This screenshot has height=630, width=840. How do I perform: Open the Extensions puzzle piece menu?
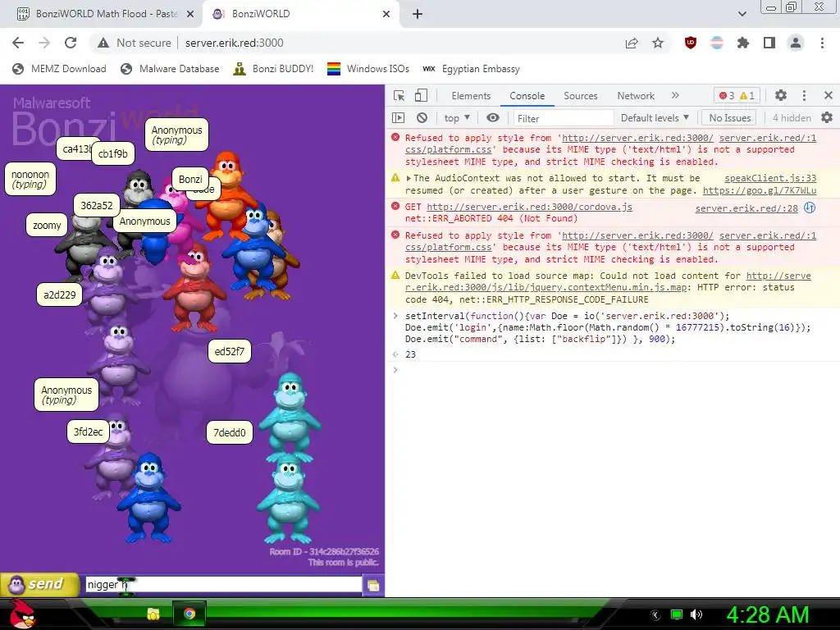click(x=743, y=43)
